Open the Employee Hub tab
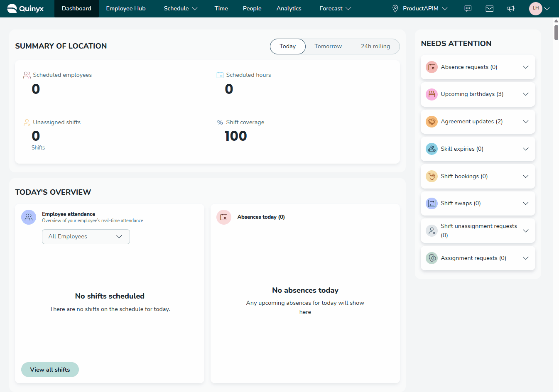 pyautogui.click(x=126, y=9)
